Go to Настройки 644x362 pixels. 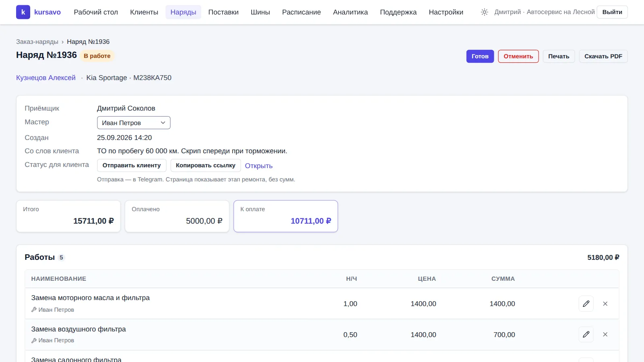(446, 12)
